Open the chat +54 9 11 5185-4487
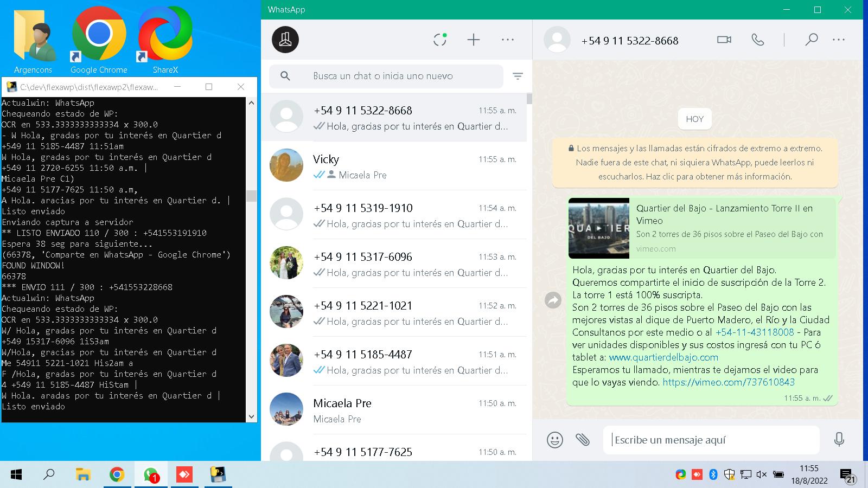 [394, 361]
